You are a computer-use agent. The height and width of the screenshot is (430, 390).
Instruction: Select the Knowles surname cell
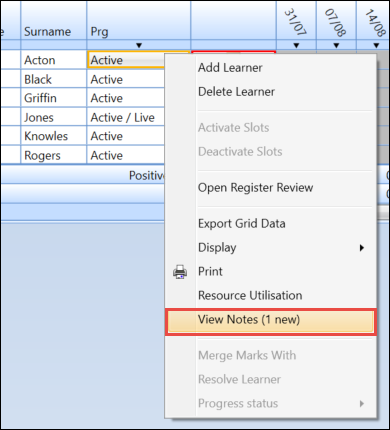point(54,136)
